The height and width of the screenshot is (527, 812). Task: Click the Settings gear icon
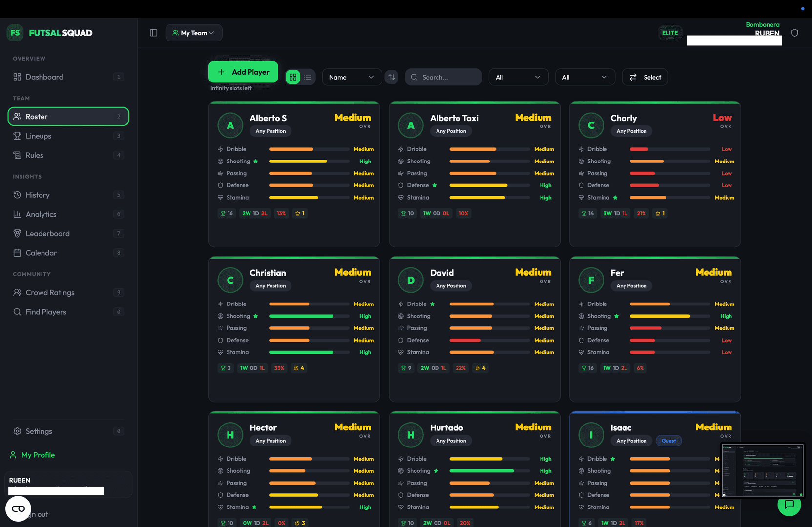(17, 431)
